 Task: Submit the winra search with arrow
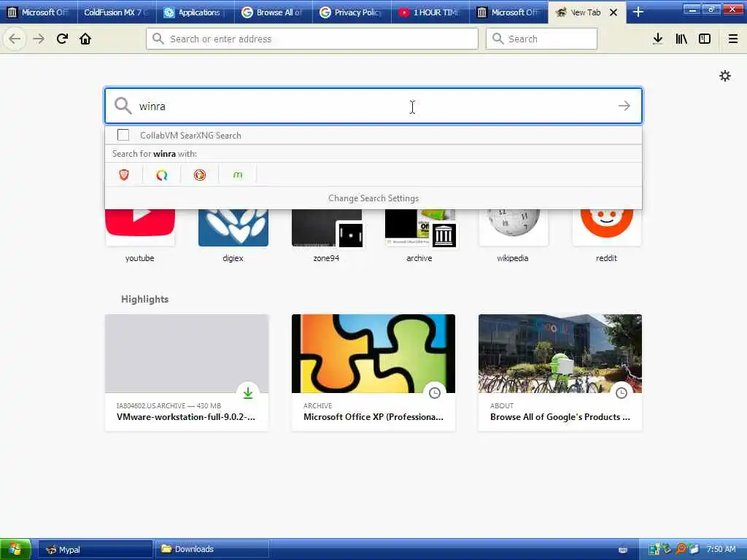point(624,106)
